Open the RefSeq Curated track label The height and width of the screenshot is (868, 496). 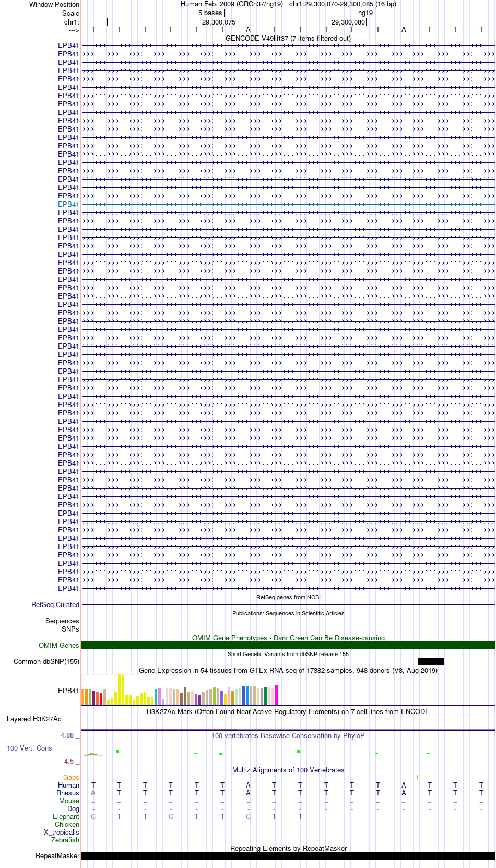coord(55,604)
